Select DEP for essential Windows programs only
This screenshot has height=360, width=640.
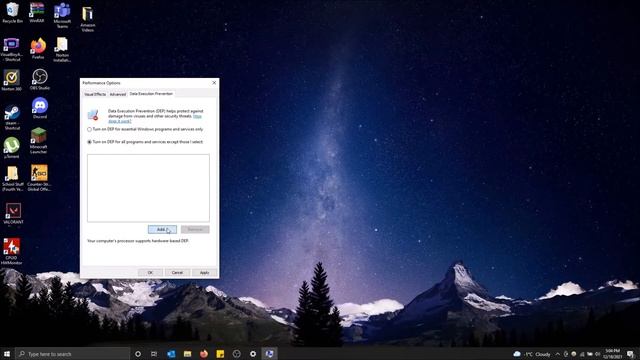click(x=145, y=129)
